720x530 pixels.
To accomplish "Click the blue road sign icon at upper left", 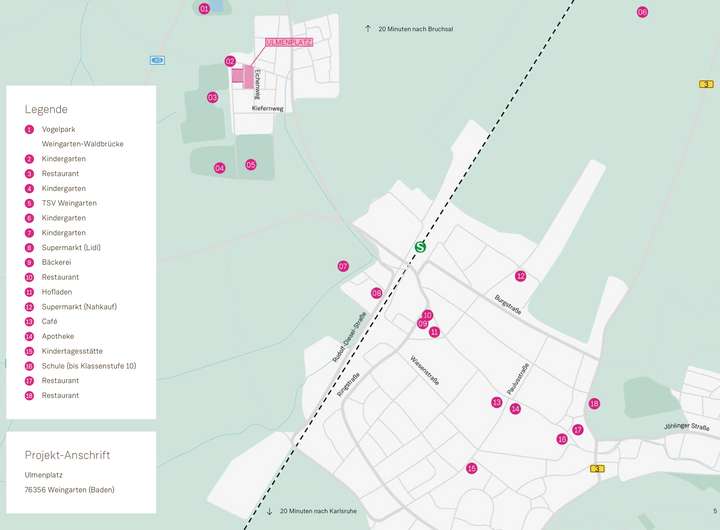I will [x=157, y=60].
